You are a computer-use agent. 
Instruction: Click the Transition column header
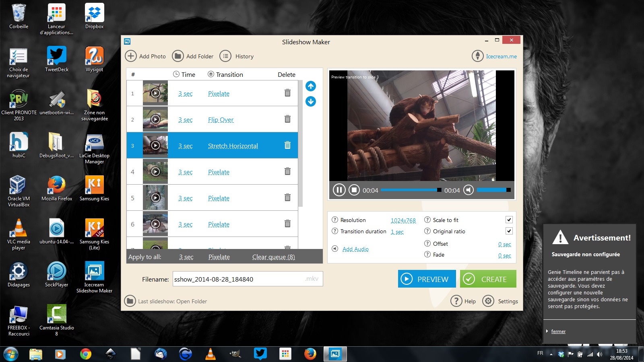[225, 74]
